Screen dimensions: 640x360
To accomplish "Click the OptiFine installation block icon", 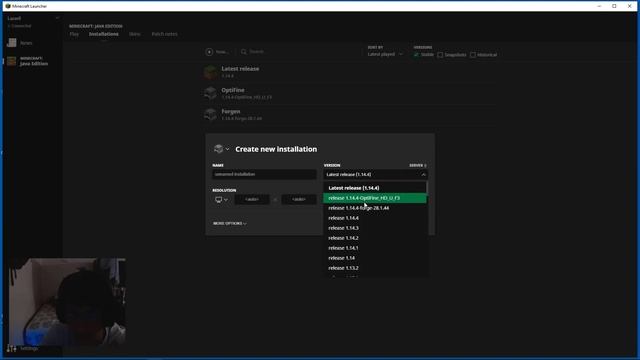I will (x=211, y=93).
